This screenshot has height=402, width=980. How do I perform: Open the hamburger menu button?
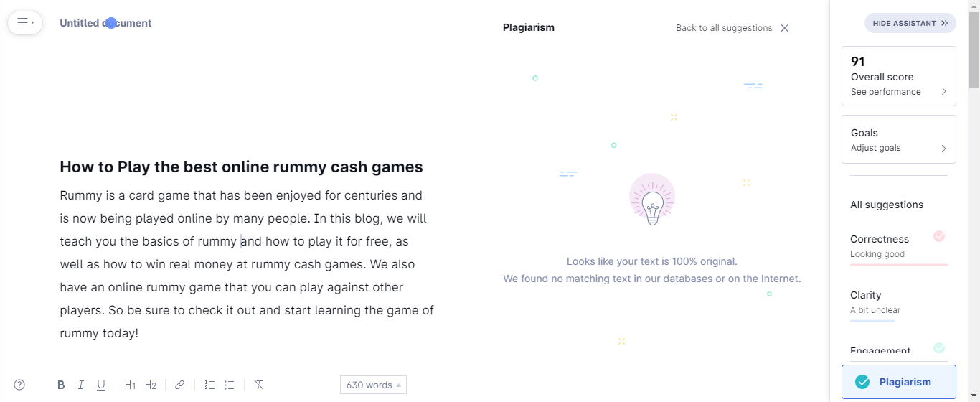25,23
